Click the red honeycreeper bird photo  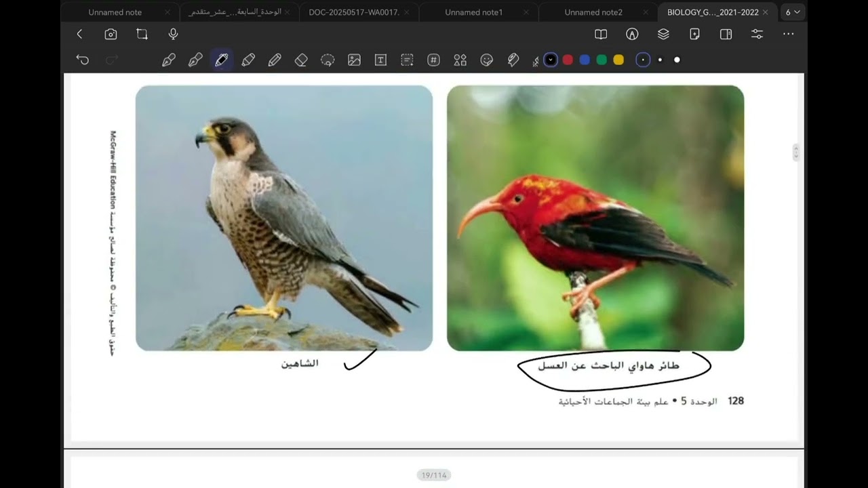595,218
